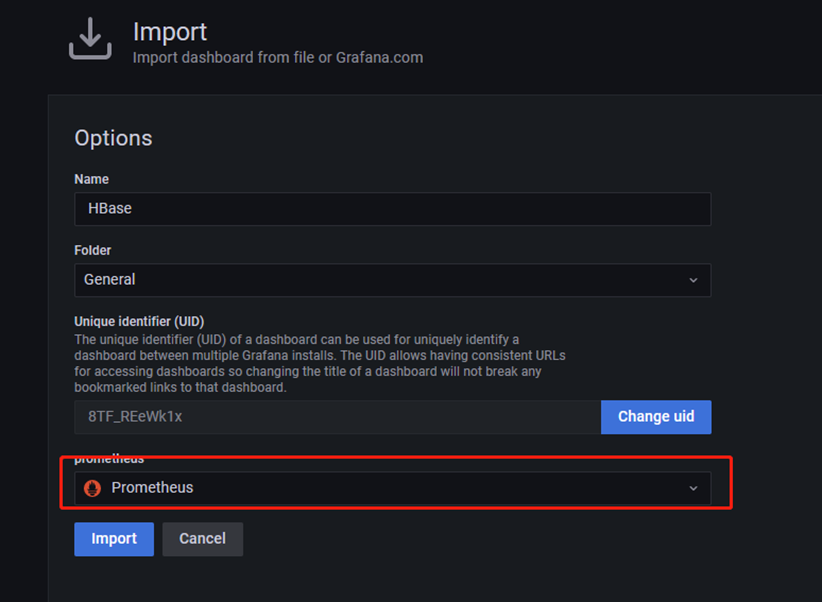Click the 'Import dashboard from file or Grafana.com' subtitle
Viewport: 822px width, 602px height.
(x=278, y=58)
